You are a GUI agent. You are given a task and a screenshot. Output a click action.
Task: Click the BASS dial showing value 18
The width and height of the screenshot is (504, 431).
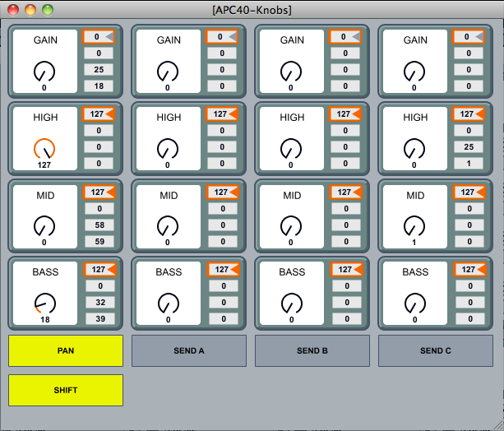click(45, 304)
